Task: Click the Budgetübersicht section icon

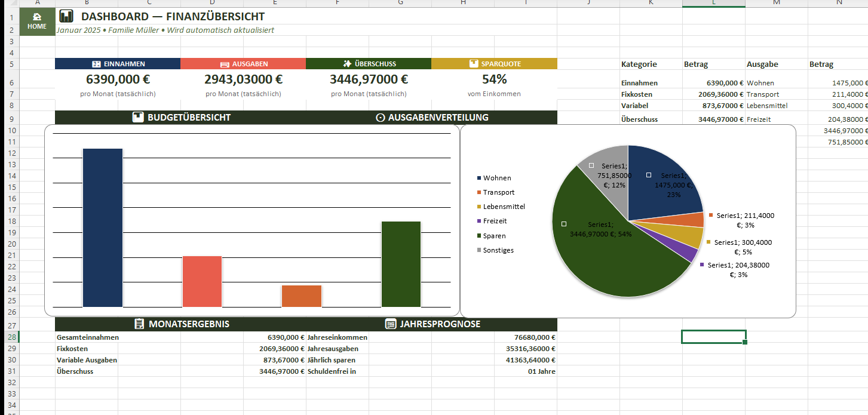Action: pyautogui.click(x=138, y=118)
